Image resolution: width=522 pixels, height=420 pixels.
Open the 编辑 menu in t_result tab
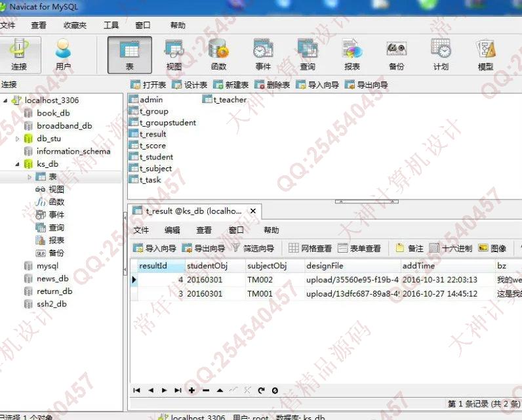click(x=172, y=230)
